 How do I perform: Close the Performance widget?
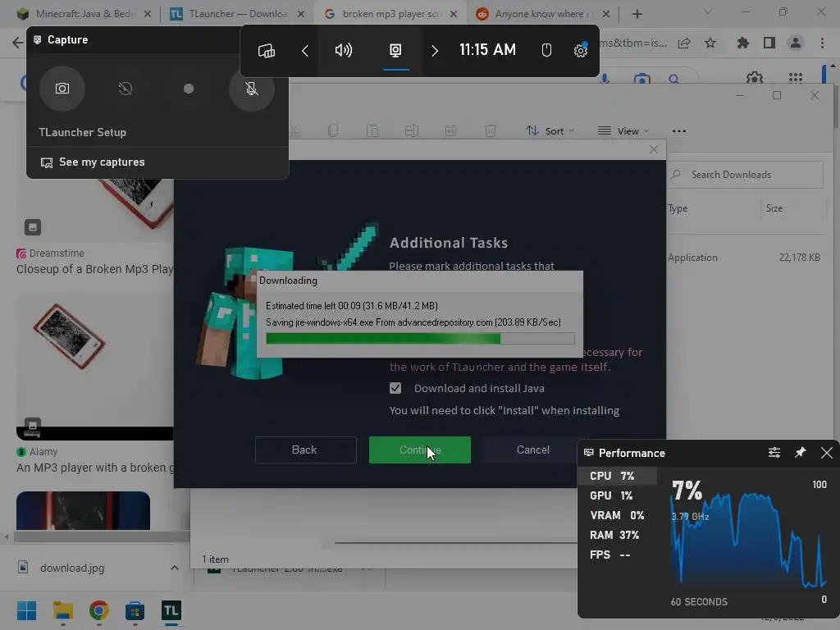click(x=827, y=453)
